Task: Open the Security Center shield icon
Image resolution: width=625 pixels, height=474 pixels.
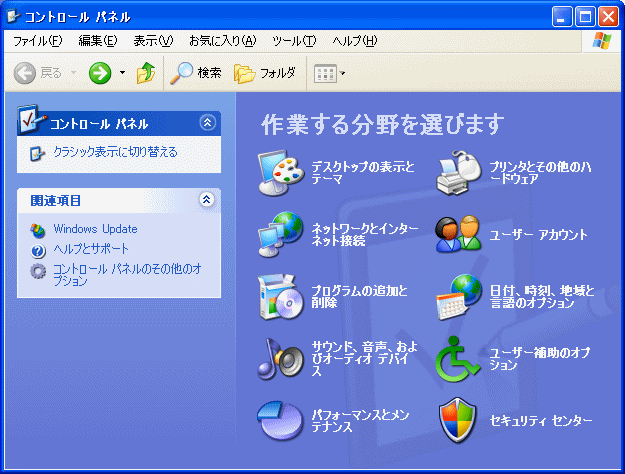Action: pos(458,421)
